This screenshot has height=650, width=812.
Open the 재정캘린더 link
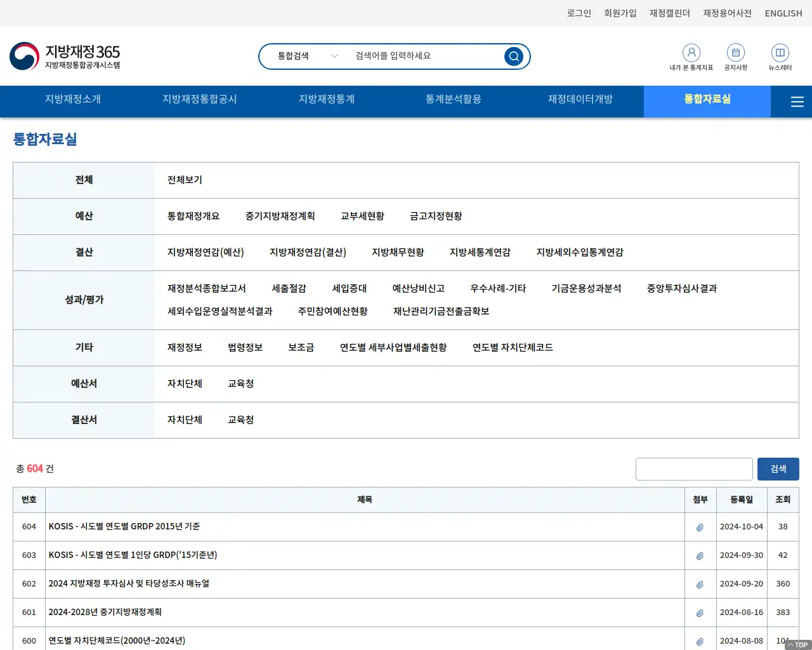[670, 13]
